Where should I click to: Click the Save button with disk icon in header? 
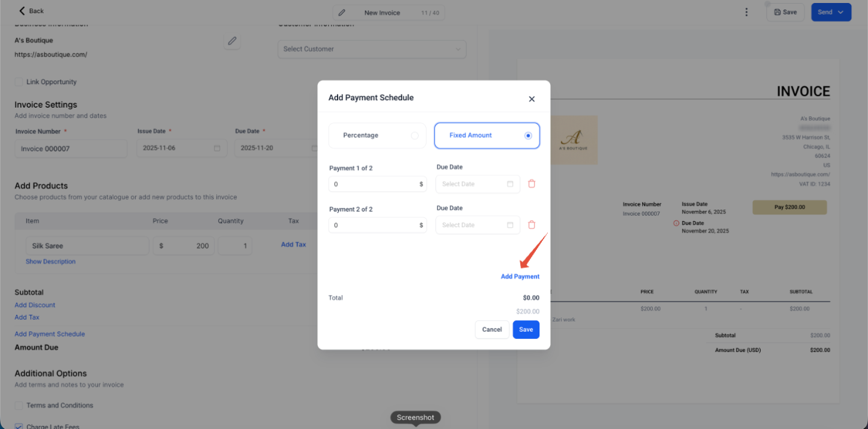point(785,12)
